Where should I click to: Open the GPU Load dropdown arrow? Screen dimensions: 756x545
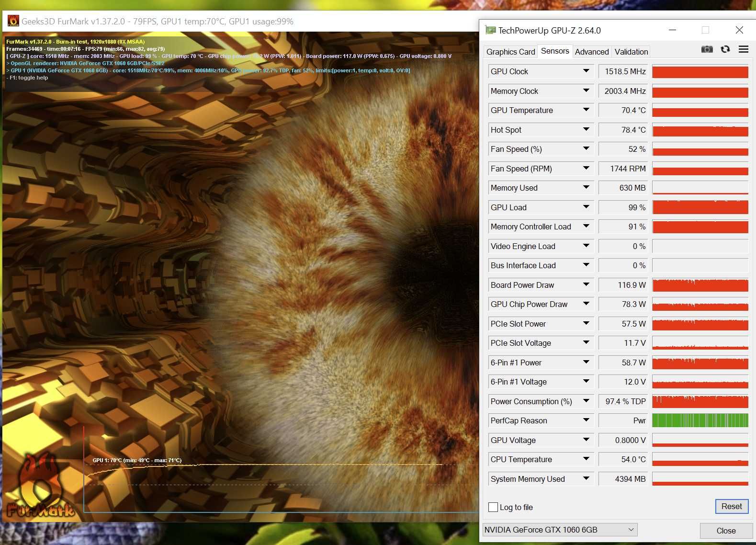(586, 207)
